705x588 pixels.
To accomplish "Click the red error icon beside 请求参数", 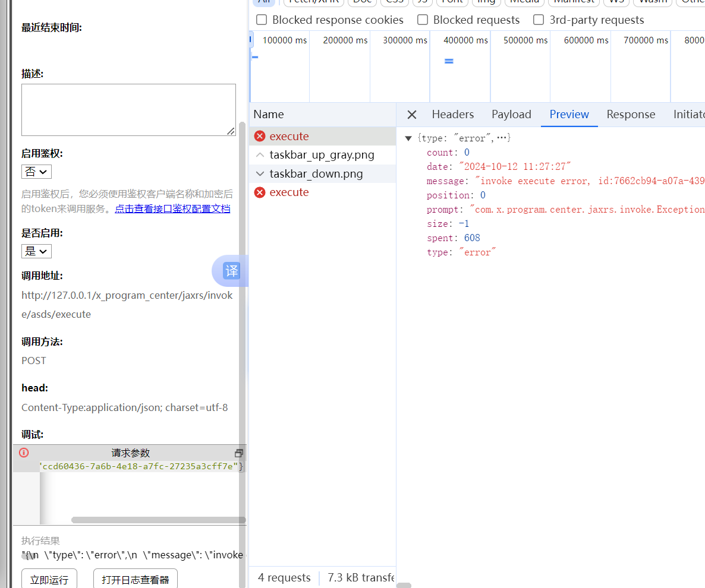I will (24, 453).
